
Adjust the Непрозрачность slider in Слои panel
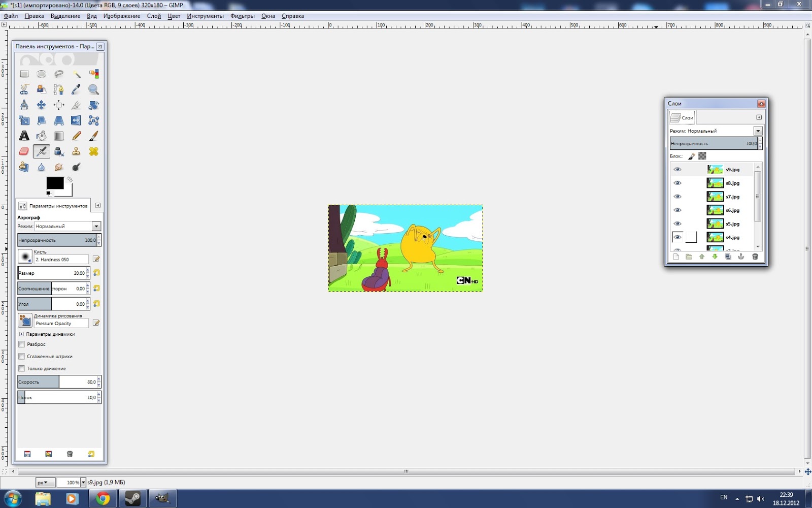pos(714,143)
